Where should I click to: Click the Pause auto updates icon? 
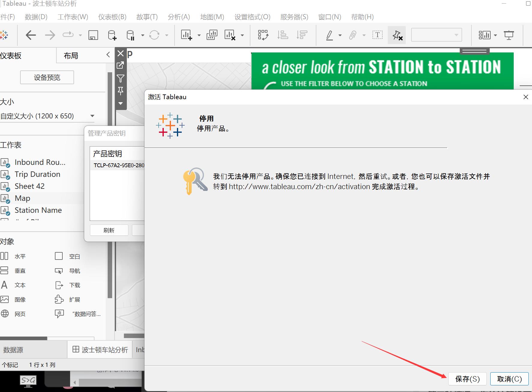pos(130,35)
